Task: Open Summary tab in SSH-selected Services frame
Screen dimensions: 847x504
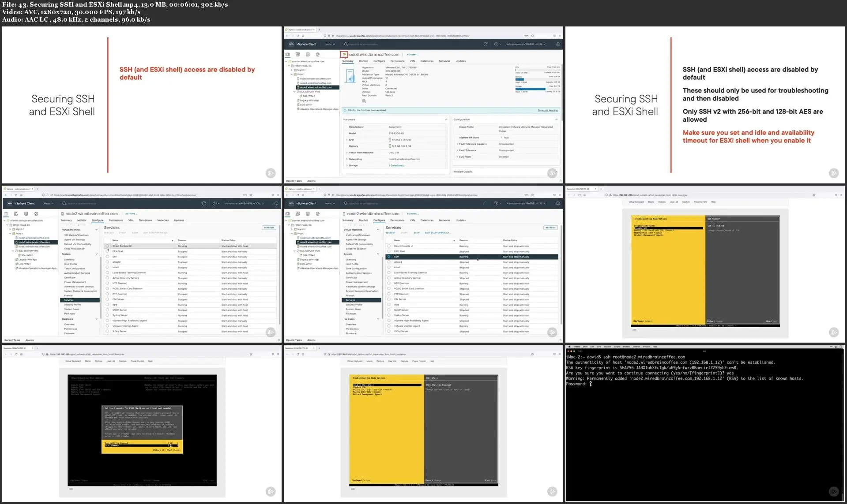Action: click(x=348, y=220)
